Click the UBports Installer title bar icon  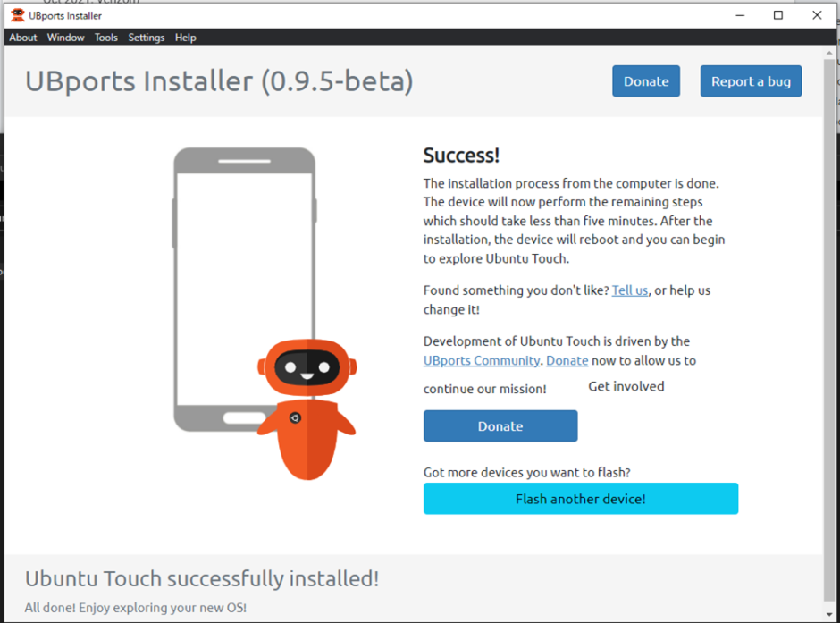17,15
